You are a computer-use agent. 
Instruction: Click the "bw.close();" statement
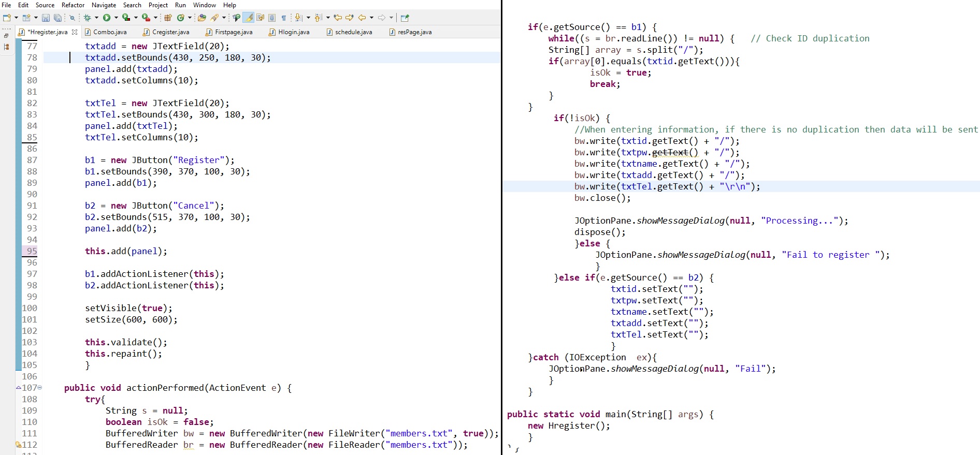[603, 198]
